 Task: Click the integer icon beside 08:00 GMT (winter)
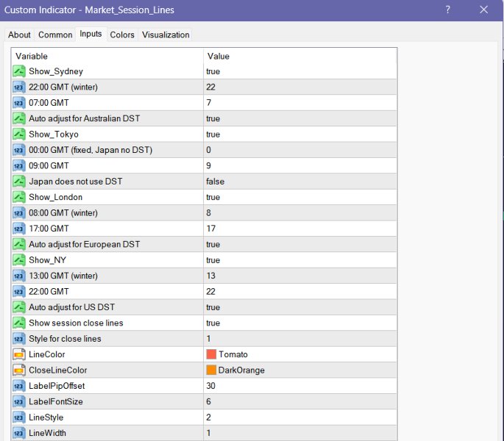tap(19, 213)
